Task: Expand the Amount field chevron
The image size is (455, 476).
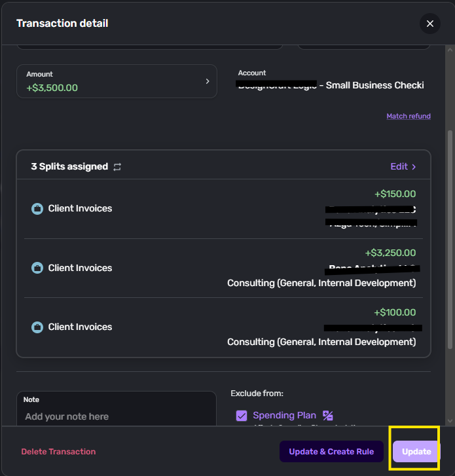Action: pyautogui.click(x=208, y=81)
